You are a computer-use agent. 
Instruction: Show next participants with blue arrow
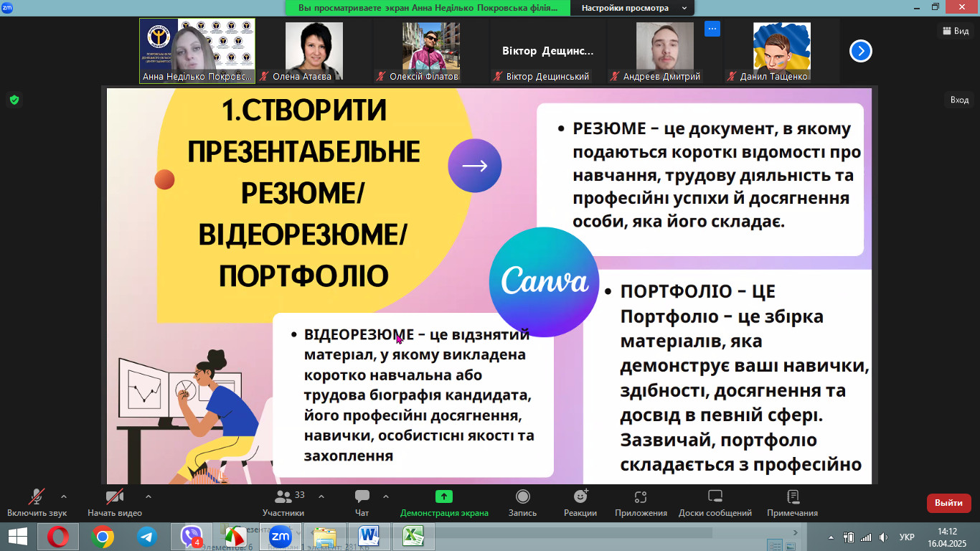(x=861, y=51)
